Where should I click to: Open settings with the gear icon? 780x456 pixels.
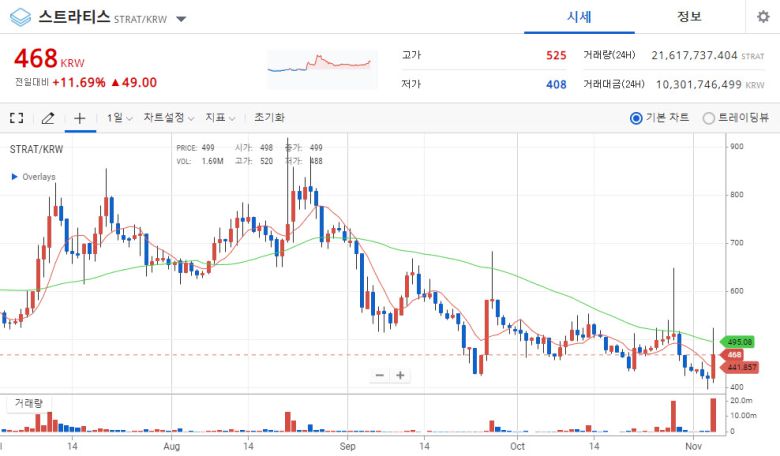click(x=763, y=17)
